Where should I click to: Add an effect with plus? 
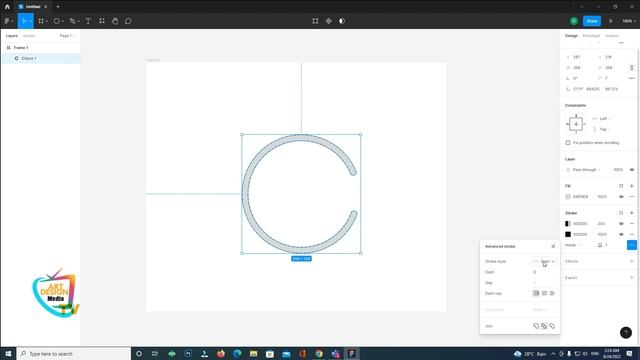pyautogui.click(x=632, y=261)
